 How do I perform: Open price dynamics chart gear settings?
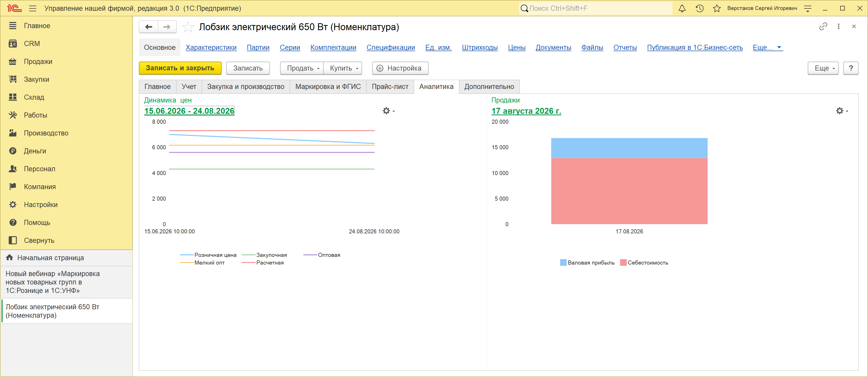pyautogui.click(x=388, y=111)
